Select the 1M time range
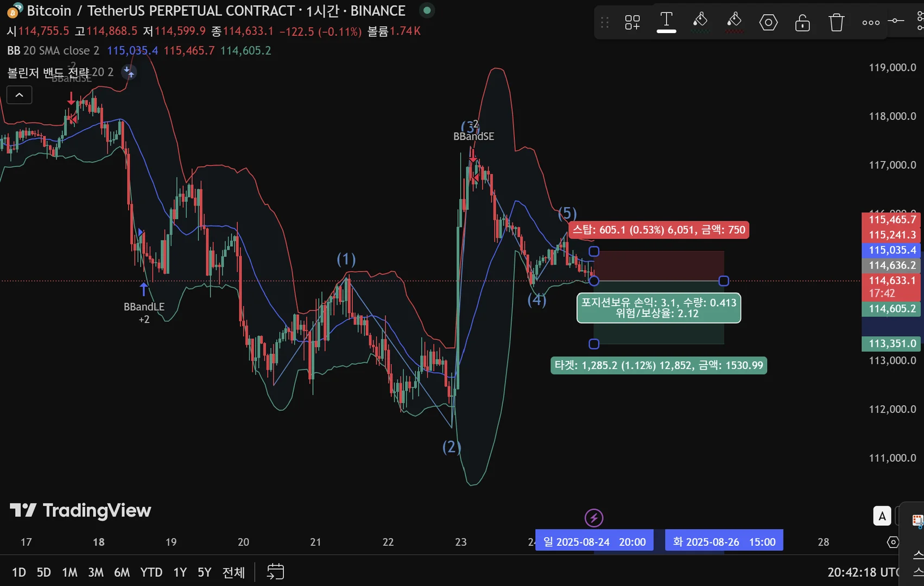The image size is (924, 586). tap(69, 572)
